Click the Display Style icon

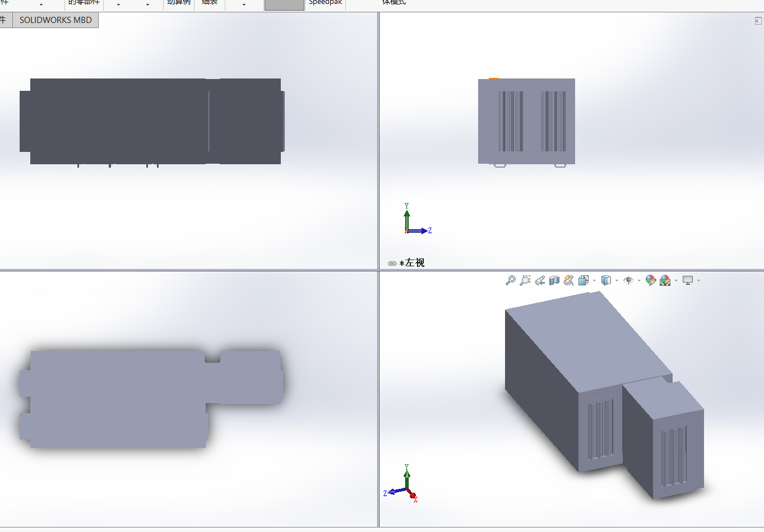(x=606, y=280)
